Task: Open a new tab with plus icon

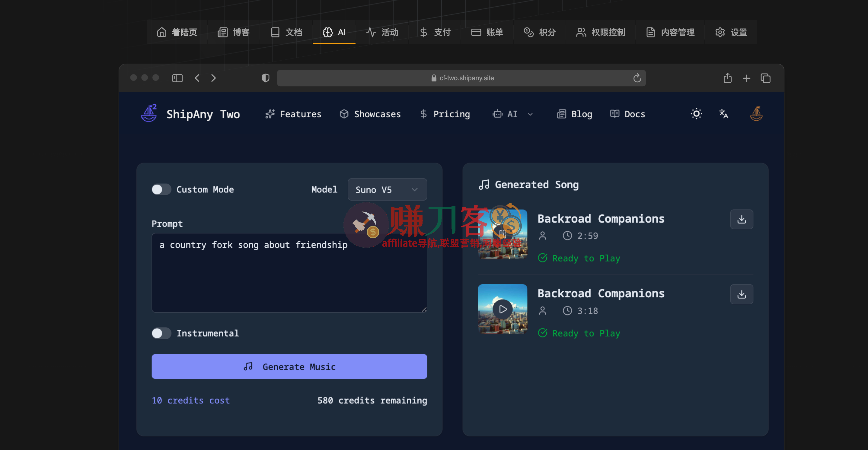Action: tap(747, 78)
